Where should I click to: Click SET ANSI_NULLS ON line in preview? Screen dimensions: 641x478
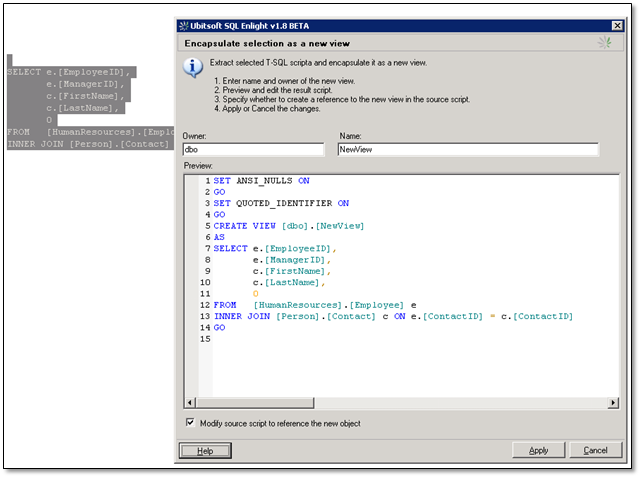coord(261,181)
